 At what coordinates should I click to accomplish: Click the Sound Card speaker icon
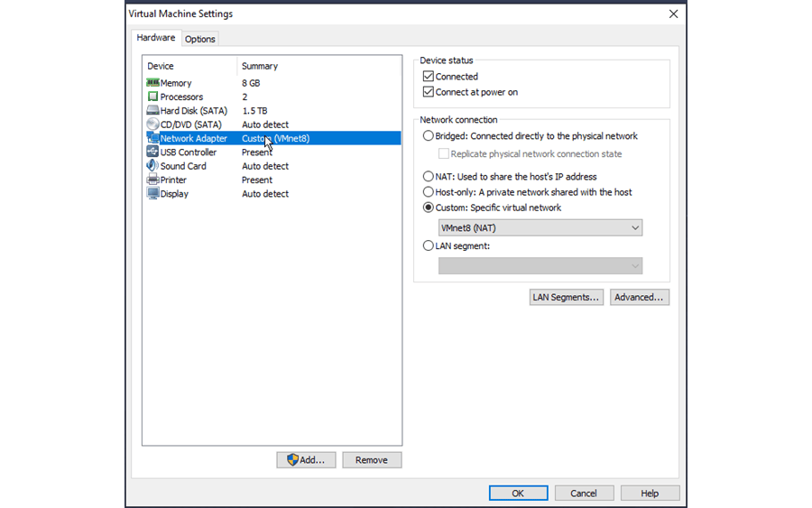click(x=152, y=166)
